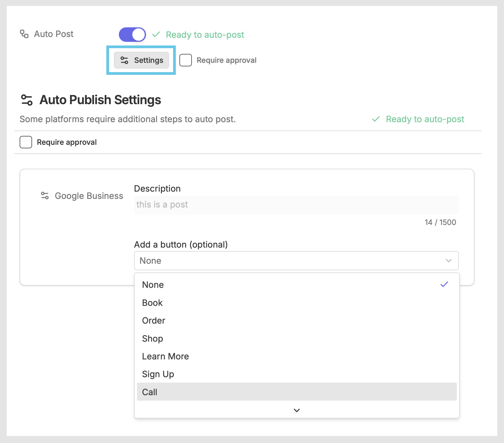Turn off the Auto Post toggle switch
504x443 pixels.
tap(132, 34)
